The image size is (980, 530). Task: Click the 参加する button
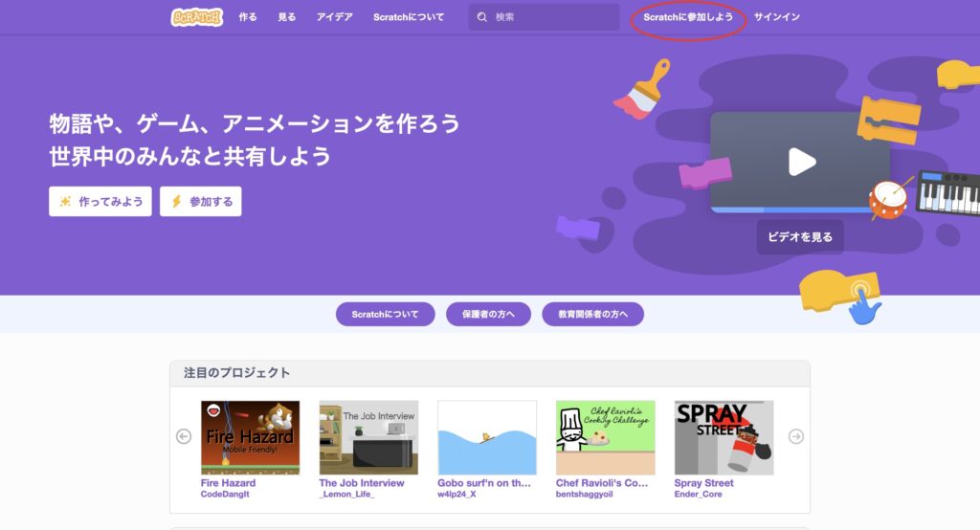pos(201,201)
